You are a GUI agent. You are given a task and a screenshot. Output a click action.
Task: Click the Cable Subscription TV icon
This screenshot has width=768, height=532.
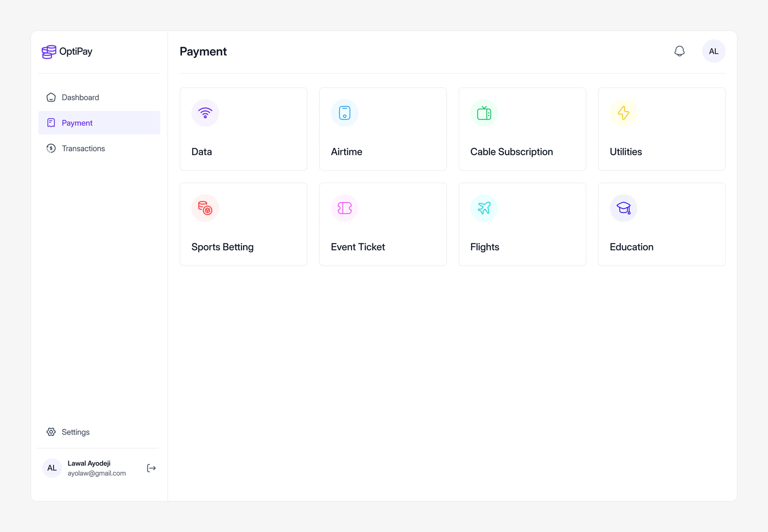coord(484,113)
